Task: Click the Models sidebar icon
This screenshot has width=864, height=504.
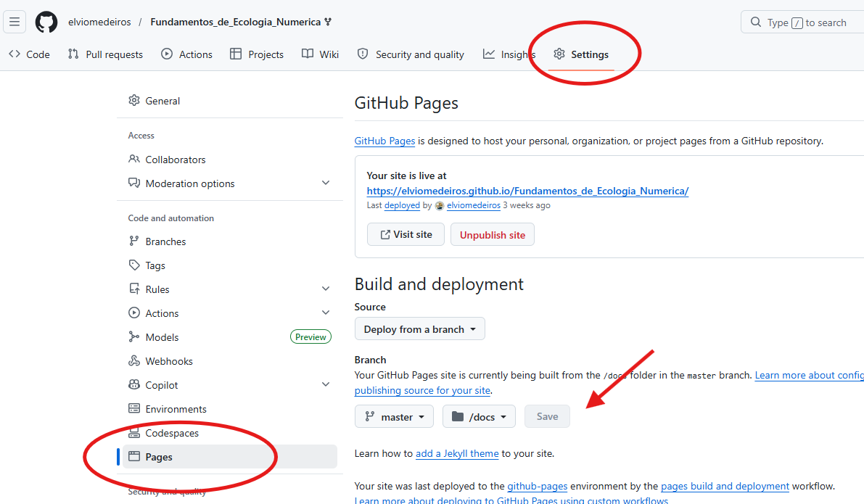Action: pyautogui.click(x=134, y=336)
